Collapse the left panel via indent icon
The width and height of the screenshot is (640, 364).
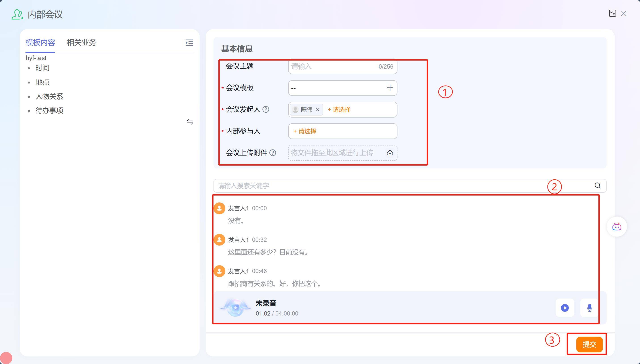coord(189,43)
